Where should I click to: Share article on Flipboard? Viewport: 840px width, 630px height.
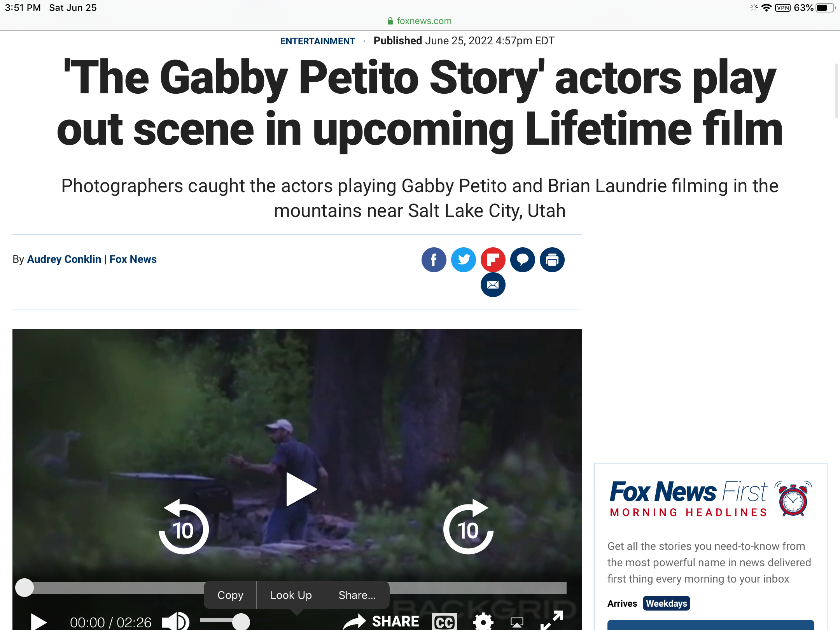coord(493,260)
